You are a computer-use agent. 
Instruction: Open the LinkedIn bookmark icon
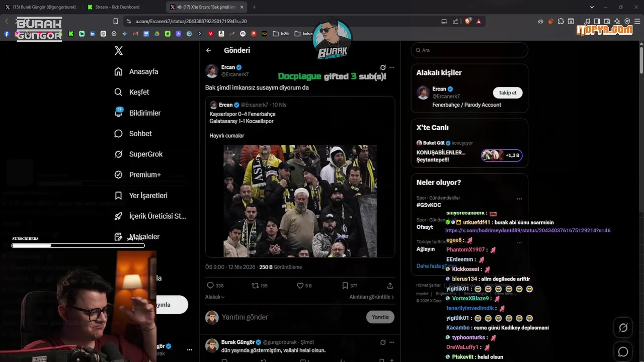(x=93, y=34)
